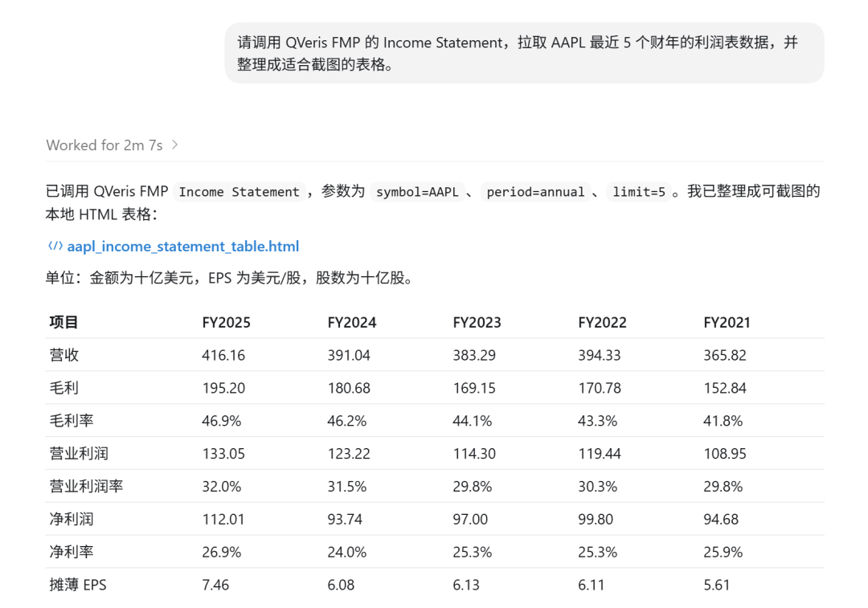Screen dimensions: 868x608
Task: Click diluted EPS value 5.61
Action: tap(717, 585)
